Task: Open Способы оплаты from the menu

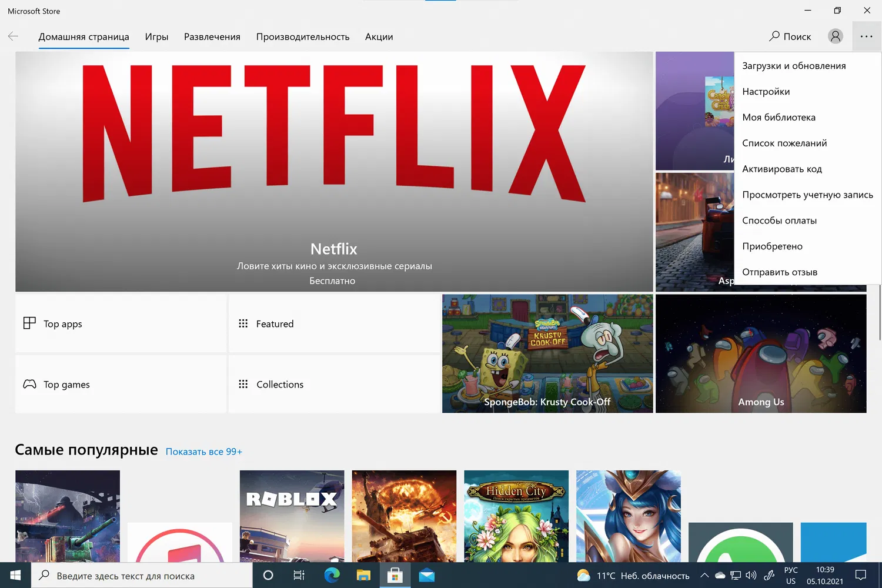Action: pyautogui.click(x=807, y=221)
